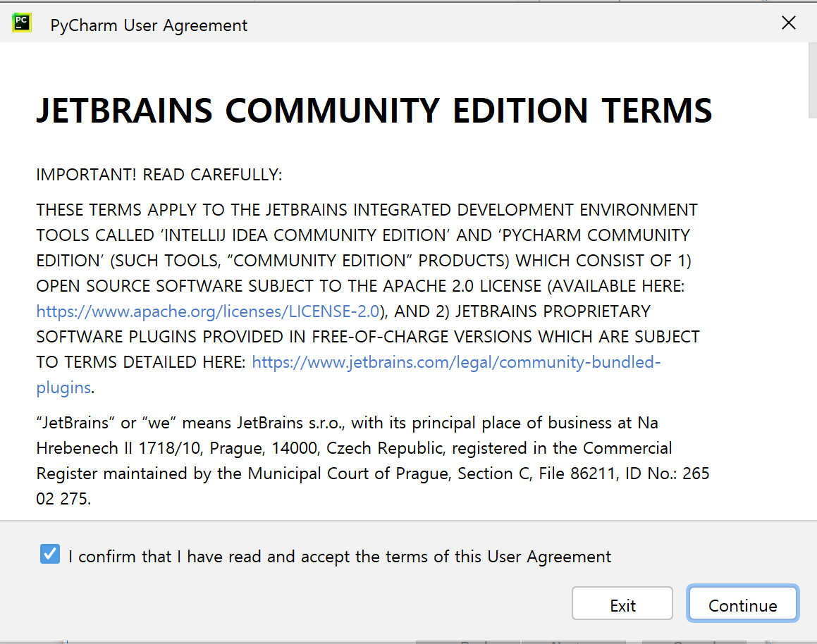The height and width of the screenshot is (644, 817).
Task: Click the PyCharm logo icon in title bar
Action: (x=22, y=23)
